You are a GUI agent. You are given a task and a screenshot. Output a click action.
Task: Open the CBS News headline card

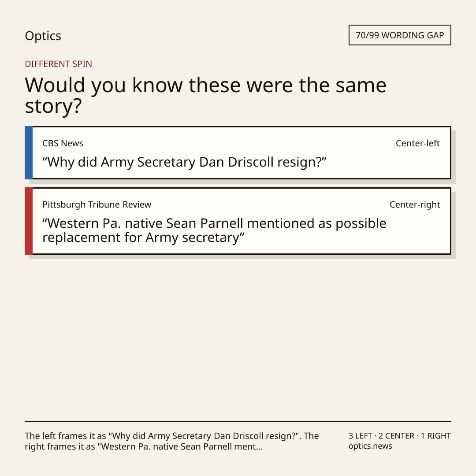[238, 152]
